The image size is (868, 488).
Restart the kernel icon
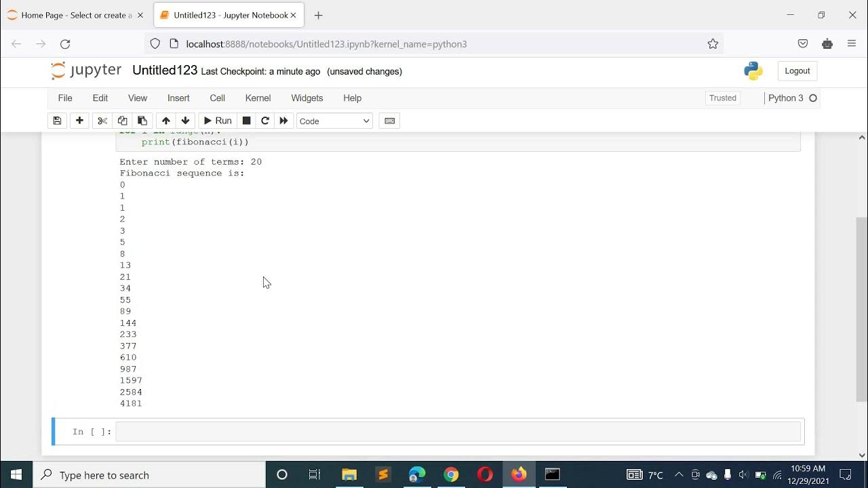[x=265, y=121]
